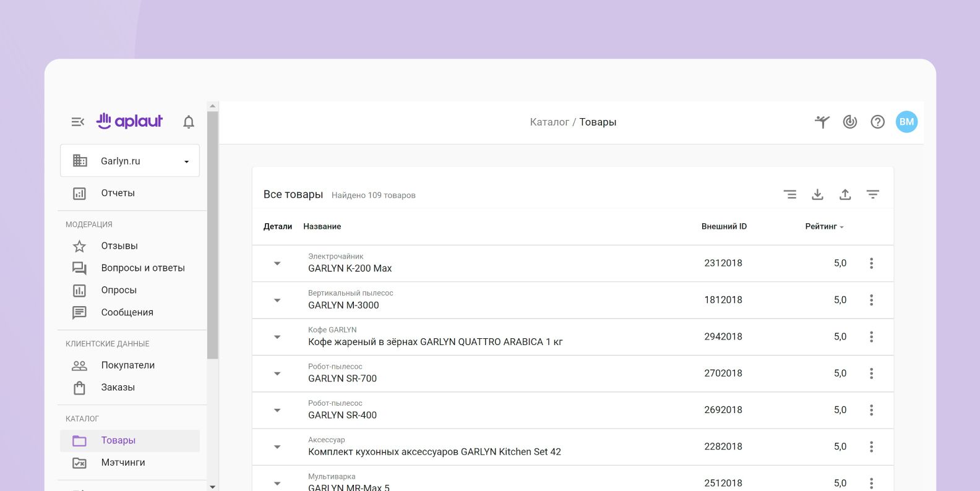Viewport: 980px width, 491px height.
Task: Click the download products icon
Action: point(817,194)
